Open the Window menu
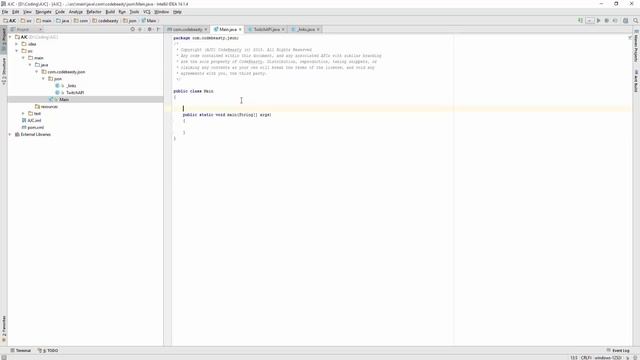 162,12
